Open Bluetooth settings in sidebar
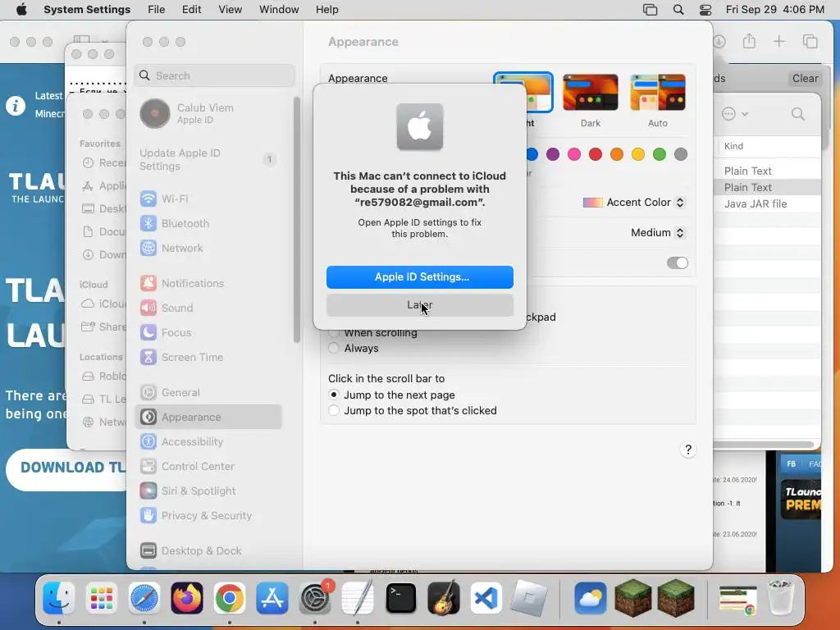The width and height of the screenshot is (840, 630). 174,223
